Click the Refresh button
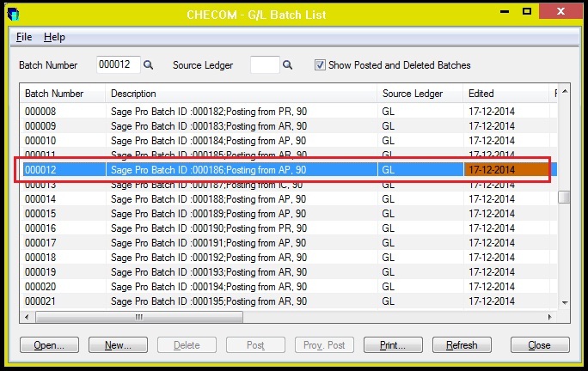Viewport: 588px width, 371px height. click(x=462, y=345)
